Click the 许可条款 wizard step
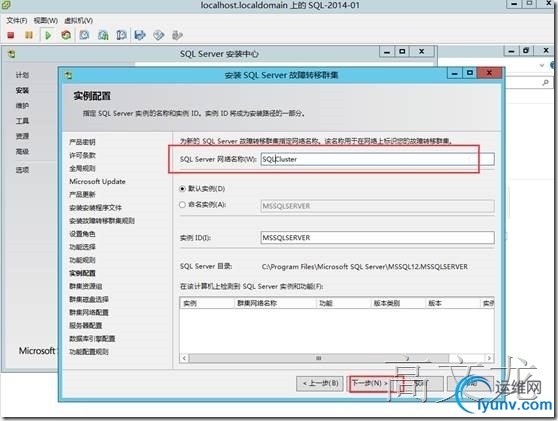Viewport: 558px width, 421px height. (x=82, y=155)
